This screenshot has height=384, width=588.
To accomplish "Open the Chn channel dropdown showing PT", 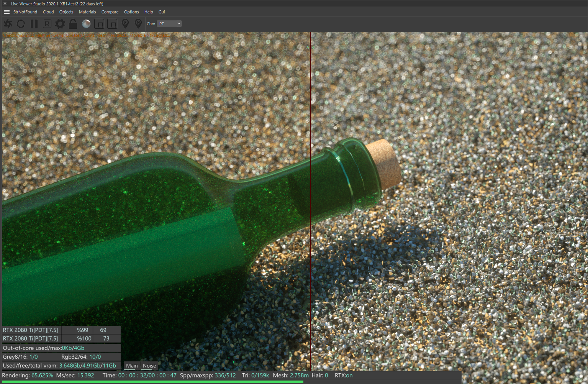I will [169, 24].
